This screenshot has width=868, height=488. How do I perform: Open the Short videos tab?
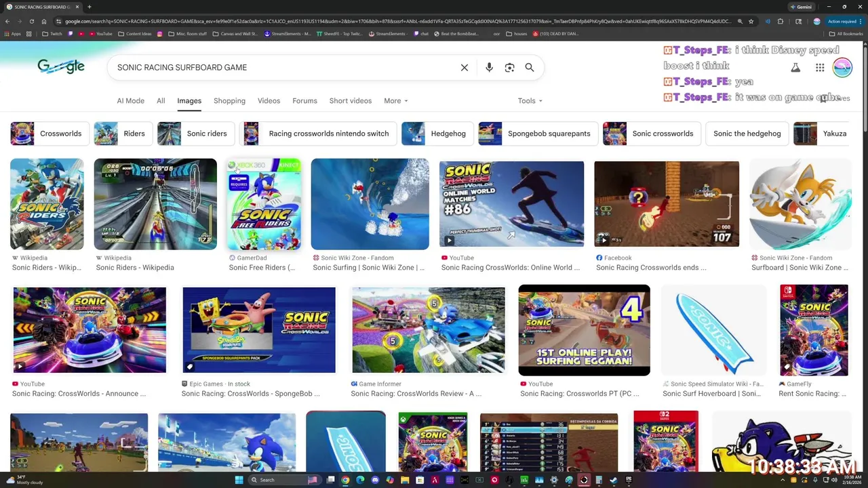pos(351,101)
